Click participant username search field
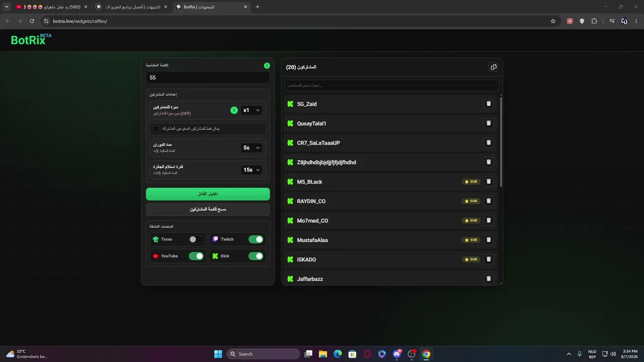The height and width of the screenshot is (362, 644). (392, 85)
